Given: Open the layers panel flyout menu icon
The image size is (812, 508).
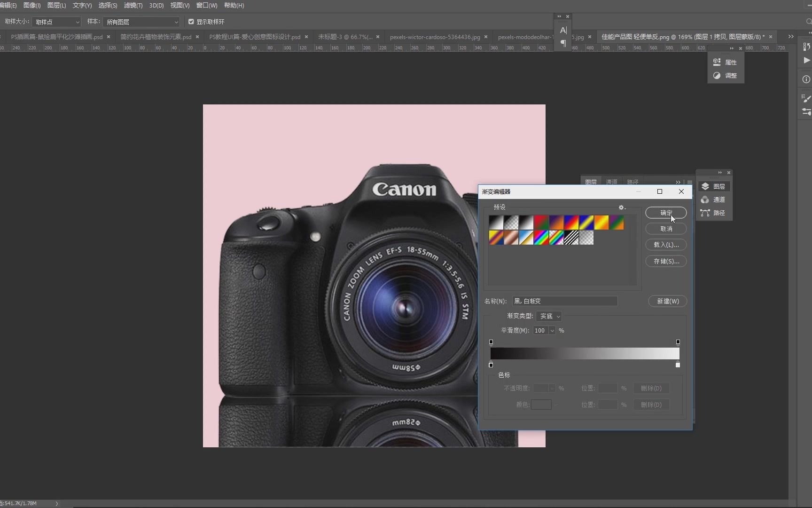Looking at the screenshot, I should click(689, 182).
